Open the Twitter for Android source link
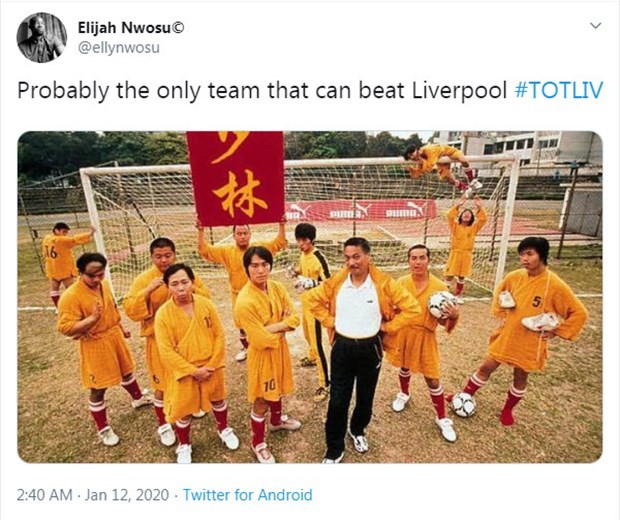620x520 pixels. [248, 495]
